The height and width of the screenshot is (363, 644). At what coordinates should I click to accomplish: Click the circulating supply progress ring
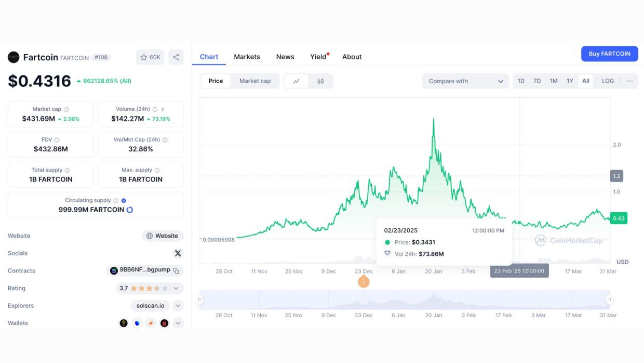tap(130, 210)
